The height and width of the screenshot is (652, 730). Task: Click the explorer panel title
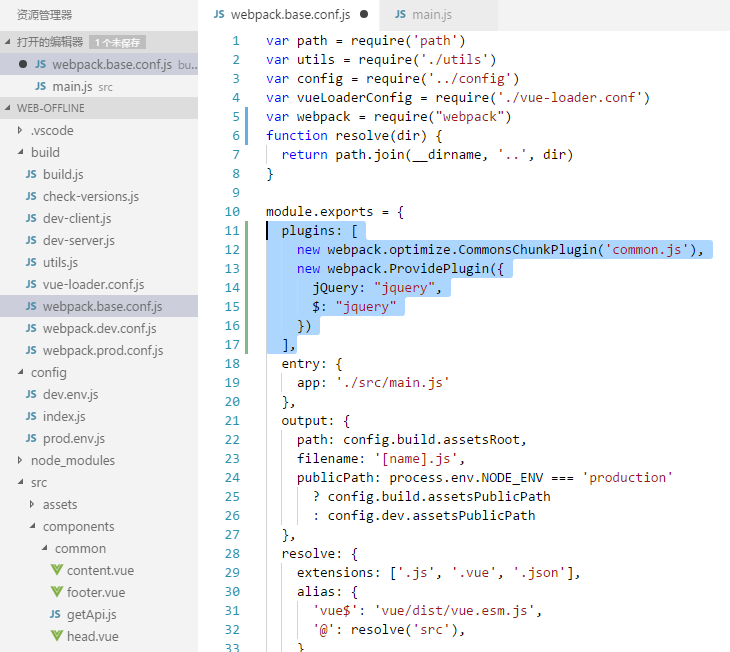[x=44, y=15]
